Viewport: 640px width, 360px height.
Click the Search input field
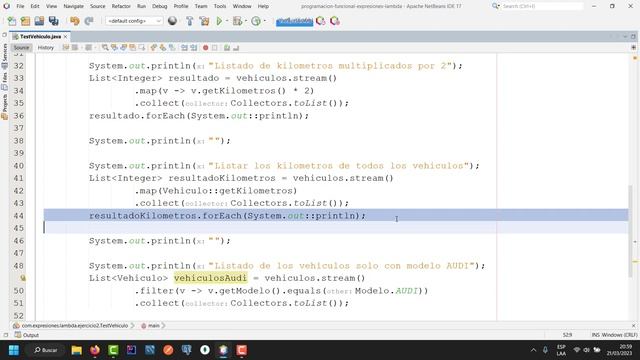542,6
